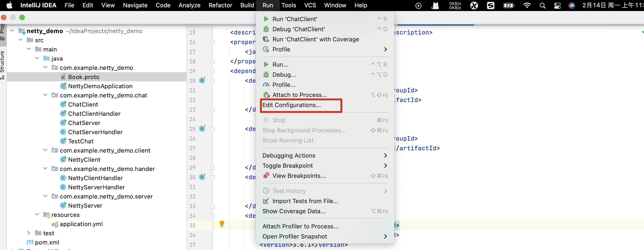644x250 pixels.
Task: Open pom.xml in project tree
Action: click(x=47, y=242)
